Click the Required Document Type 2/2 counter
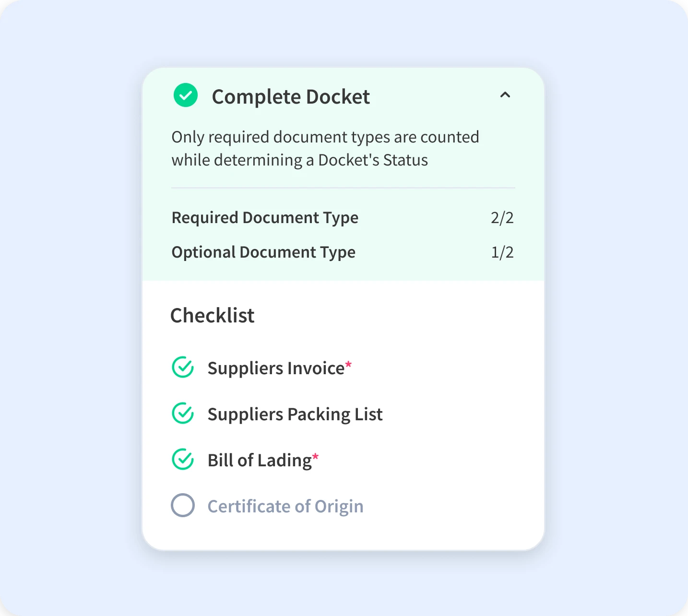This screenshot has width=688, height=616. tap(502, 217)
